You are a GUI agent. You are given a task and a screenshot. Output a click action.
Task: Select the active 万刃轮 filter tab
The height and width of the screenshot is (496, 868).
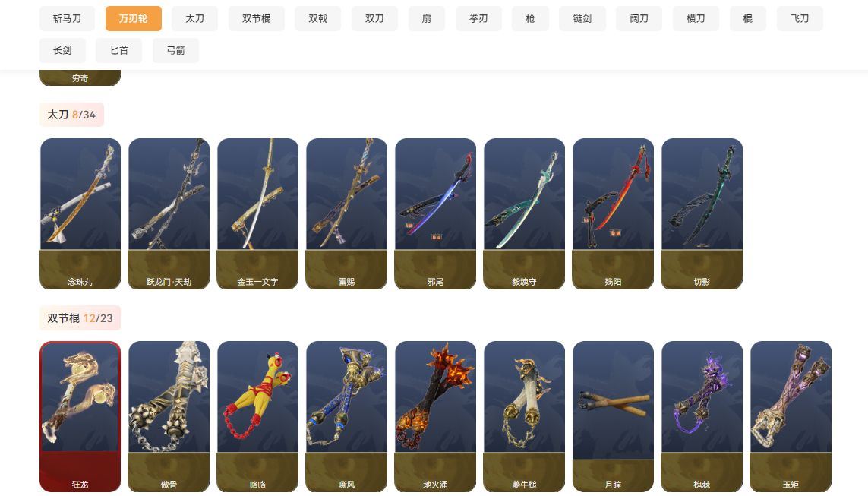134,18
